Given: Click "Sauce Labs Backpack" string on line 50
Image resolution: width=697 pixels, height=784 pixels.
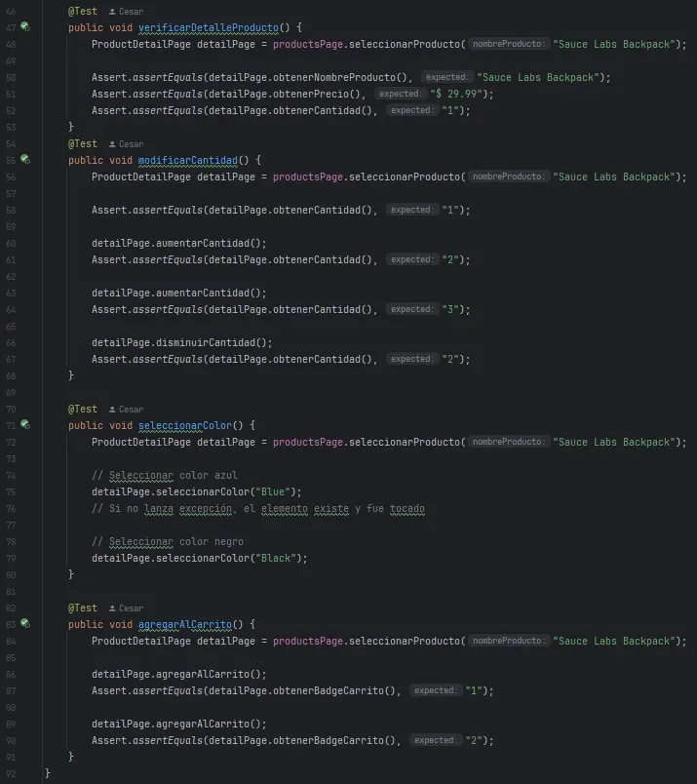Looking at the screenshot, I should [538, 77].
